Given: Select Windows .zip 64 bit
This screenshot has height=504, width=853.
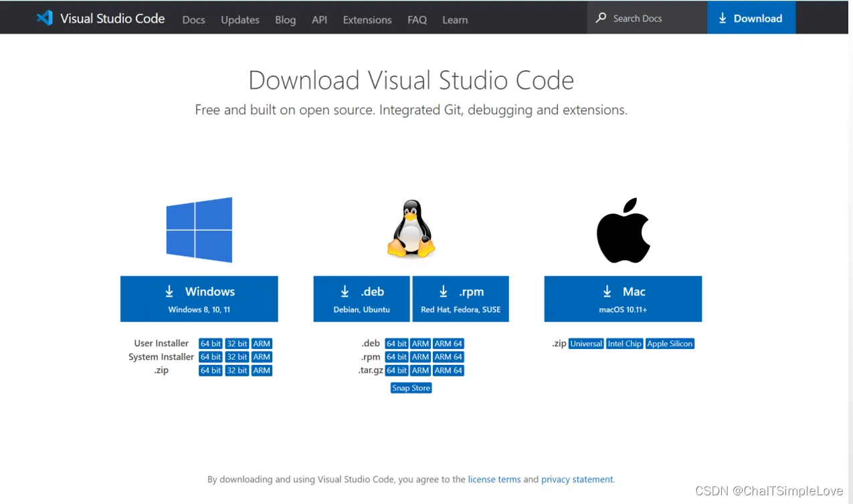Looking at the screenshot, I should coord(211,370).
